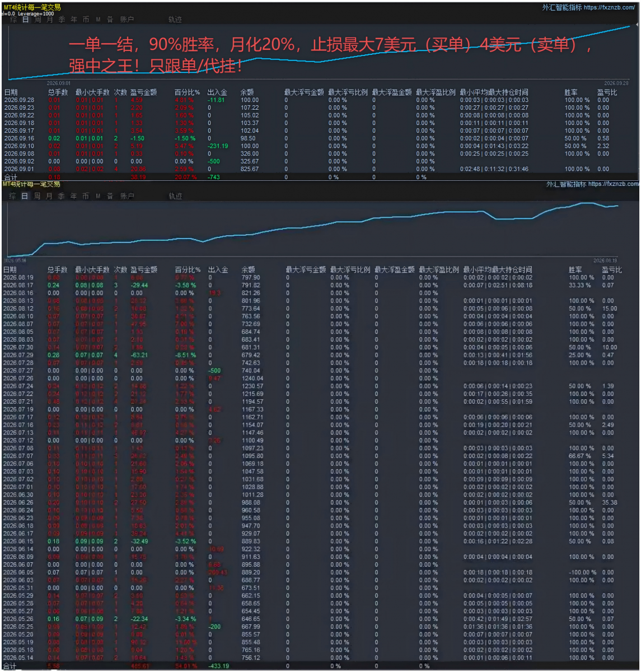Open the 币 tab in lower panel
This screenshot has height=672, width=641.
click(x=86, y=196)
